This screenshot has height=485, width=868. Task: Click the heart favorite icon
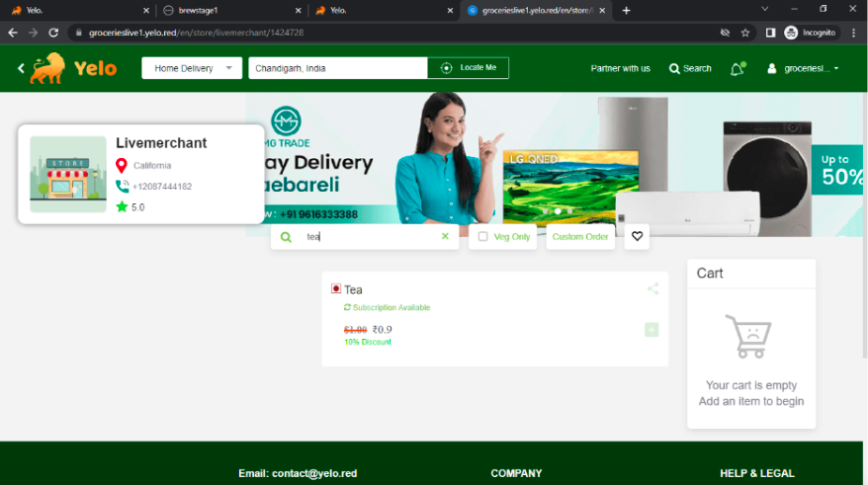(x=637, y=237)
